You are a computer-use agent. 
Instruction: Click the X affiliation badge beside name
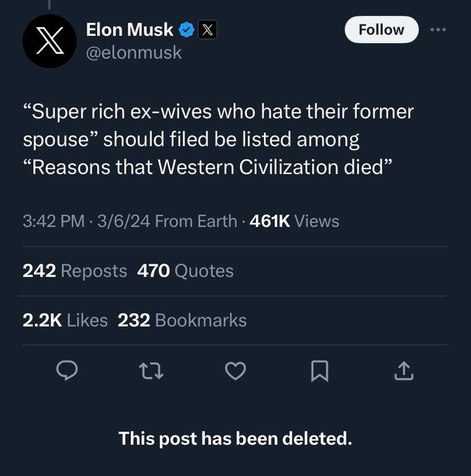pos(207,29)
